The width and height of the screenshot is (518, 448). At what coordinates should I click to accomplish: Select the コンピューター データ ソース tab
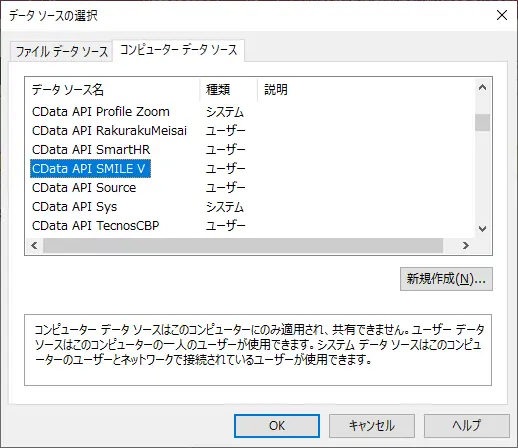[178, 50]
